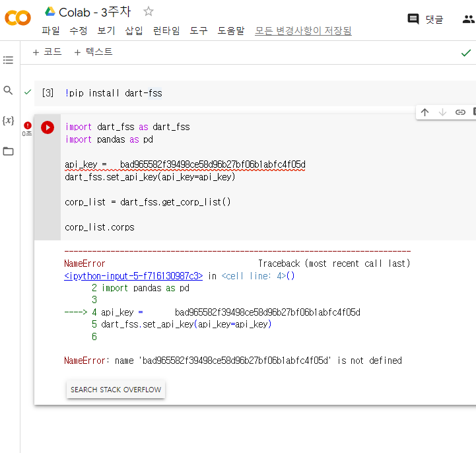Click the set_api_key code line in editor
This screenshot has height=453, width=476.
click(150, 177)
